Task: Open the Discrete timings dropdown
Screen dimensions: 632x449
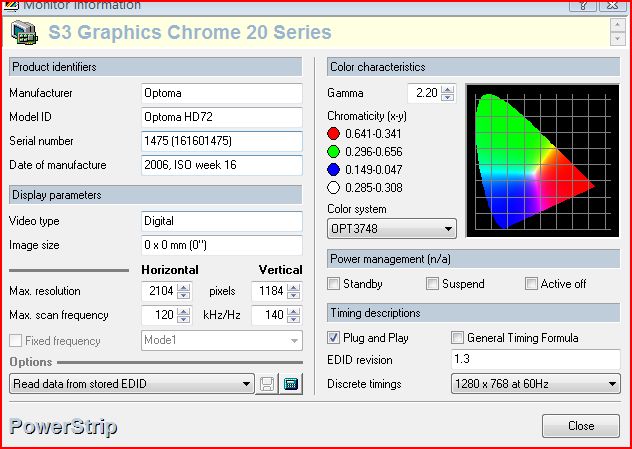Action: [535, 384]
